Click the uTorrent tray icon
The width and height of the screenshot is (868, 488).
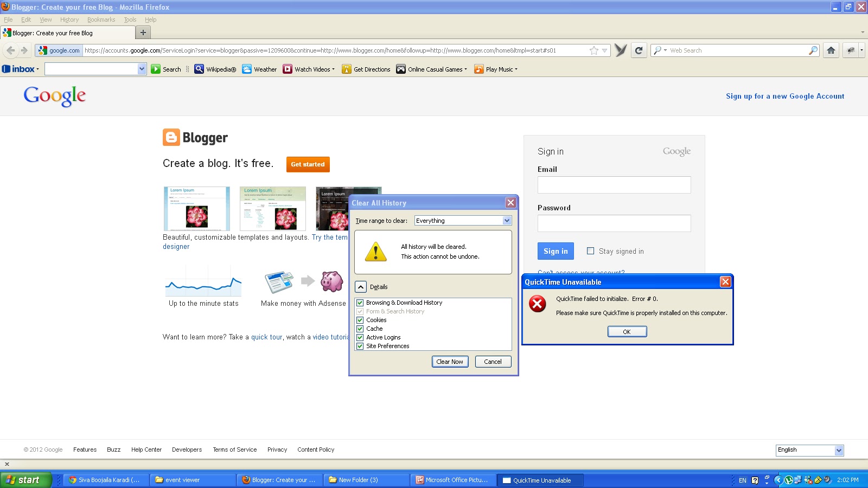(789, 480)
